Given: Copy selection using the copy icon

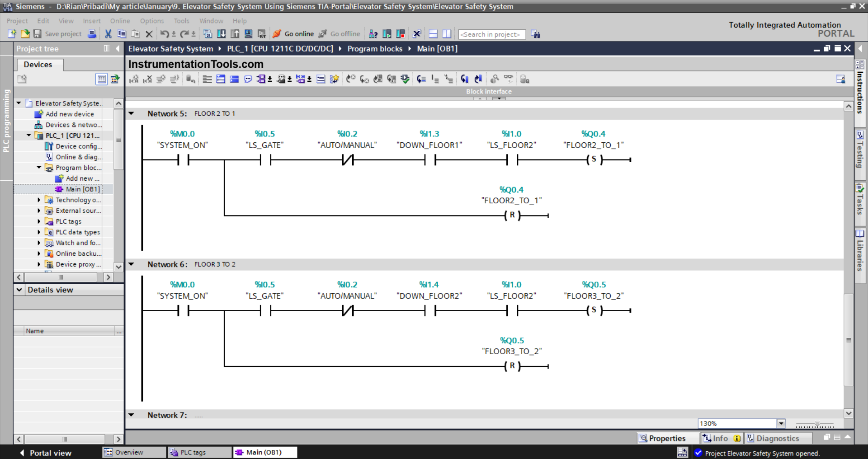Looking at the screenshot, I should click(122, 34).
